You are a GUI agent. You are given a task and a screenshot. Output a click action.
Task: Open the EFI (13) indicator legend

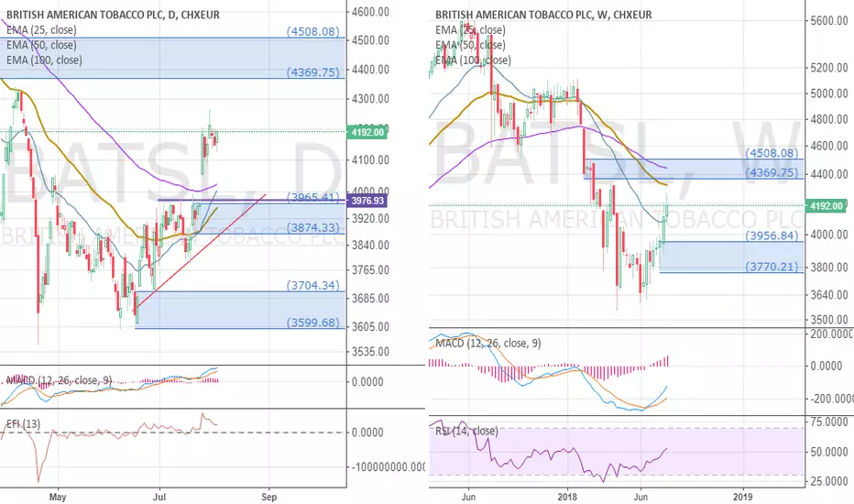click(23, 423)
